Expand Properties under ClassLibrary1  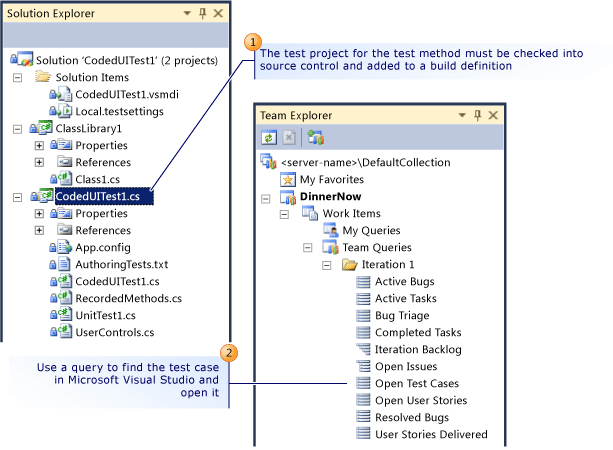click(39, 145)
